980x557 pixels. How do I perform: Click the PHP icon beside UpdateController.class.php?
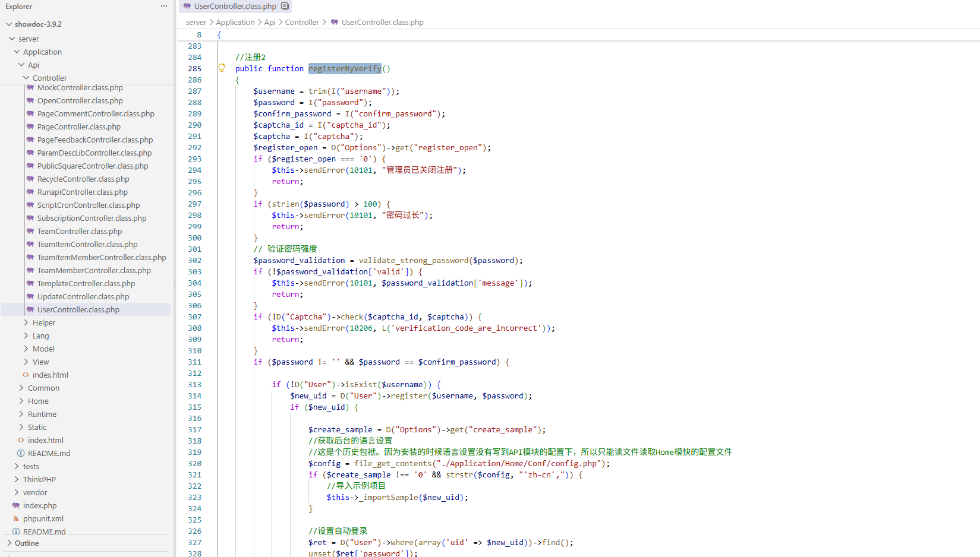click(x=30, y=296)
